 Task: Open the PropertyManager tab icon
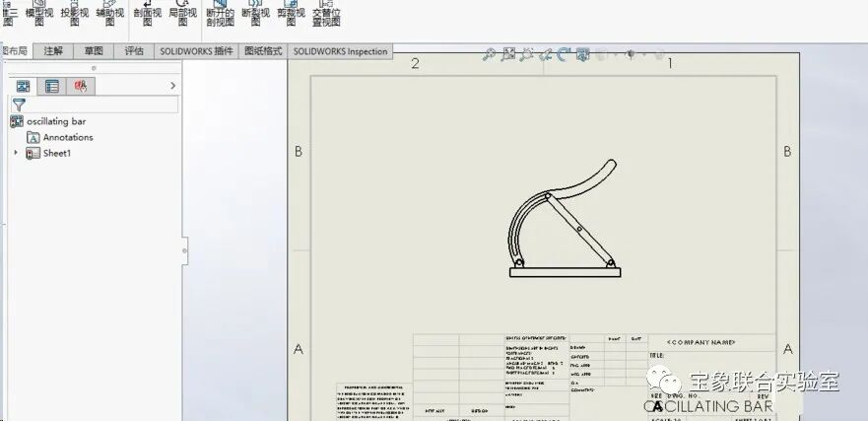(52, 86)
